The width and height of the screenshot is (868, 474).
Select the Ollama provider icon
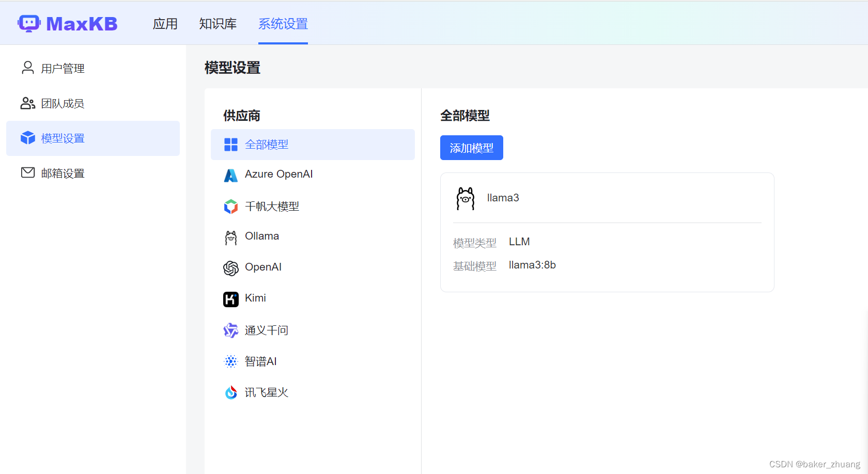click(x=230, y=236)
